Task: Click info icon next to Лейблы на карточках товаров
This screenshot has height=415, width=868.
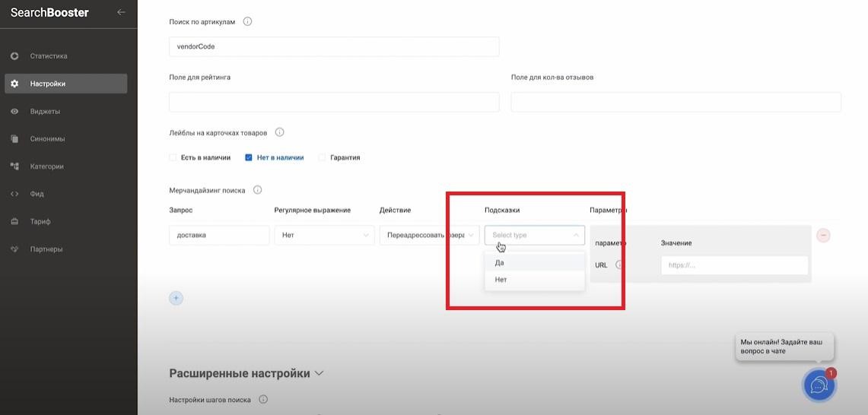Action: click(279, 132)
